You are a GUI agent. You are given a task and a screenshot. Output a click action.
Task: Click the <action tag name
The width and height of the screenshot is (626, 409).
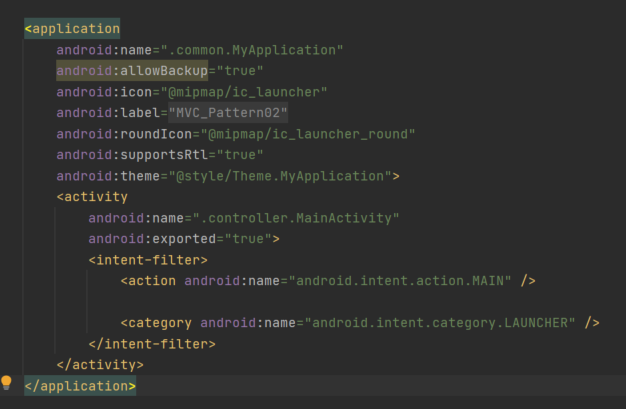148,281
